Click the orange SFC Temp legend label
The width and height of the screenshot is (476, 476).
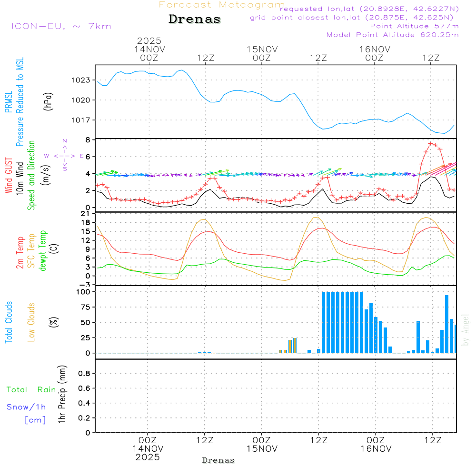click(31, 250)
